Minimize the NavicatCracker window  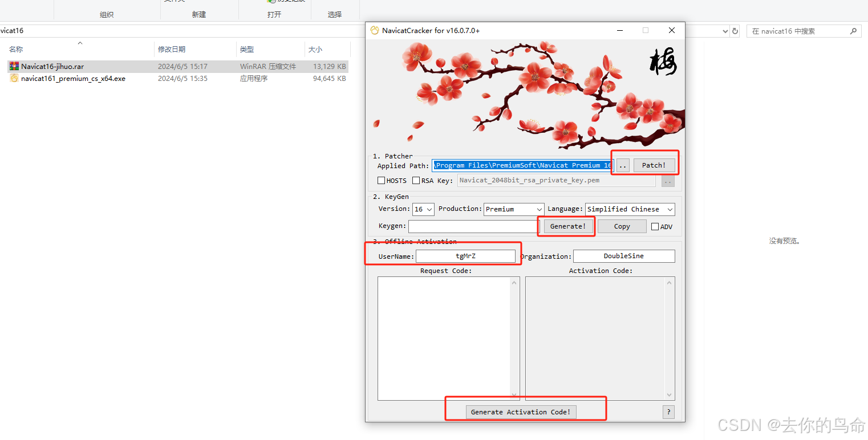coord(619,30)
